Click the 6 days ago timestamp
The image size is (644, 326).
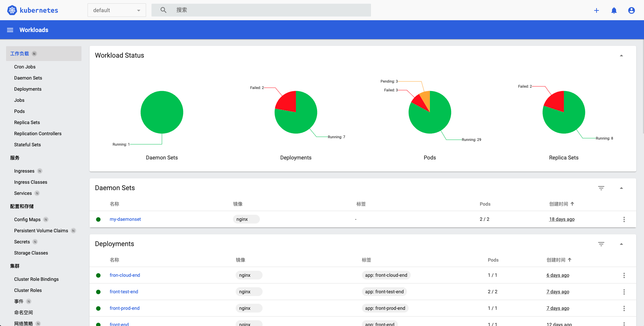click(558, 275)
